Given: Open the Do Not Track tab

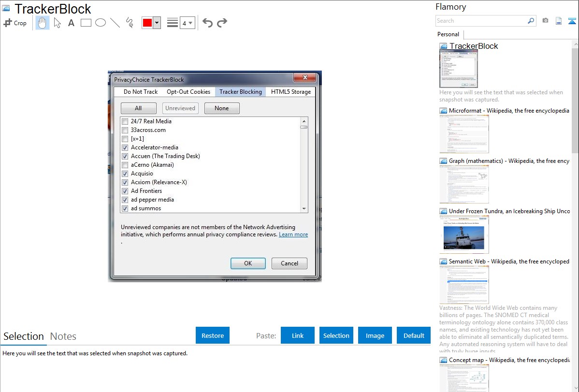Looking at the screenshot, I should [x=140, y=92].
